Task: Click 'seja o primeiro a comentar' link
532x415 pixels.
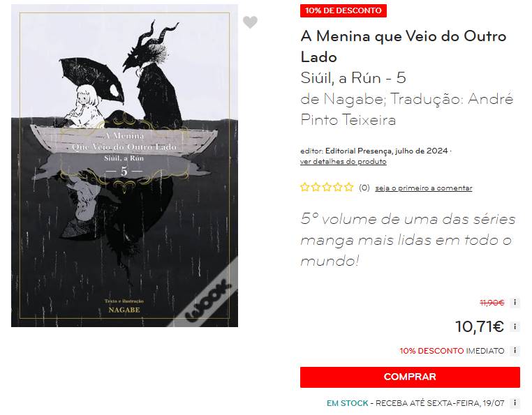Action: (423, 188)
